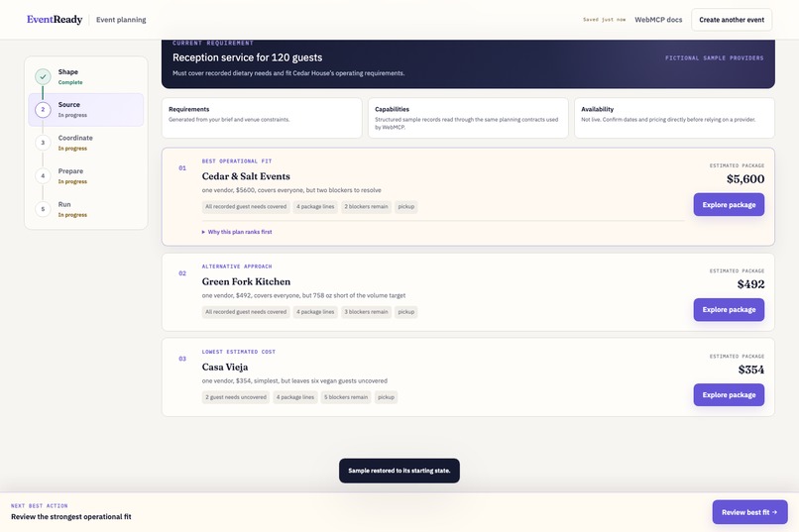Open the Shape step in sidebar
Screen dimensions: 799x532
tap(85, 76)
